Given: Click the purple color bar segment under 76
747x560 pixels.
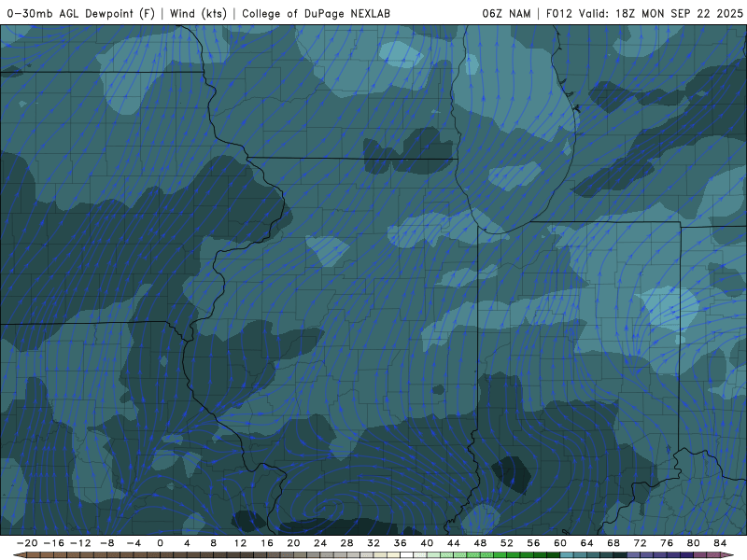Looking at the screenshot, I should [x=673, y=555].
